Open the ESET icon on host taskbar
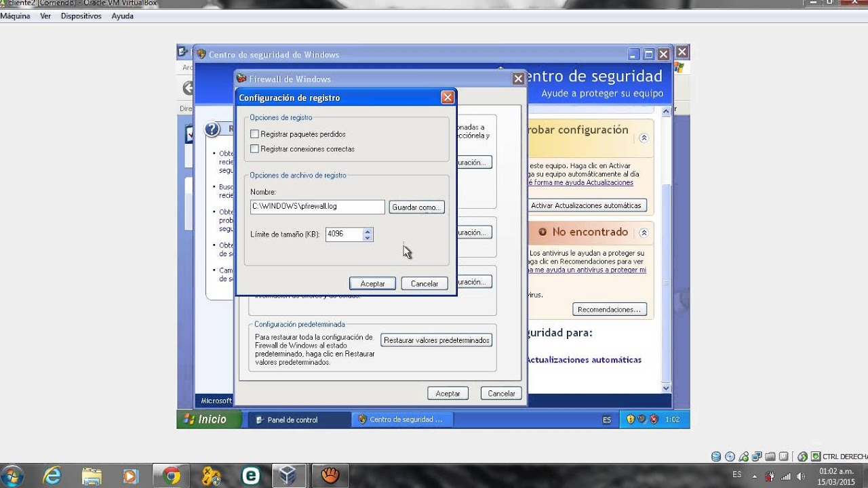The image size is (868, 488). pos(250,475)
